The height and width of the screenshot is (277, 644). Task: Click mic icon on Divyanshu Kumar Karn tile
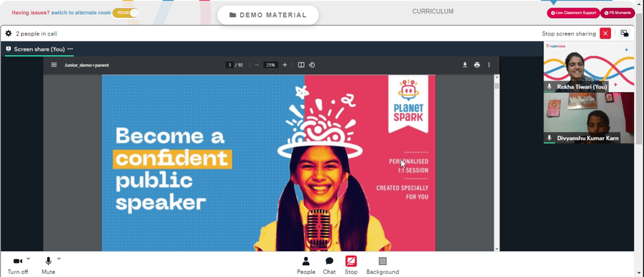point(549,138)
